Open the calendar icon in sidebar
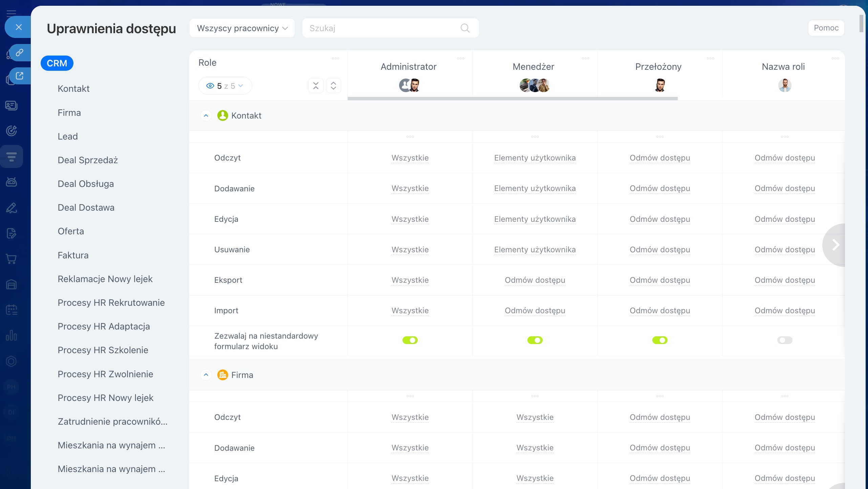868x489 pixels. tap(12, 310)
